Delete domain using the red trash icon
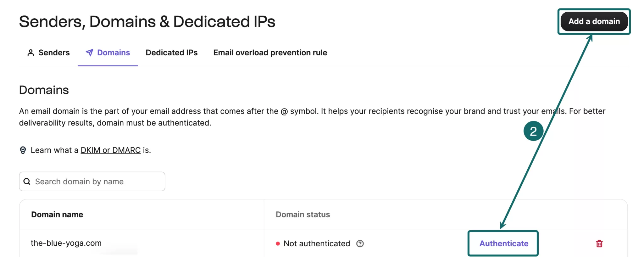Viewport: 644px width, 257px height. tap(599, 243)
